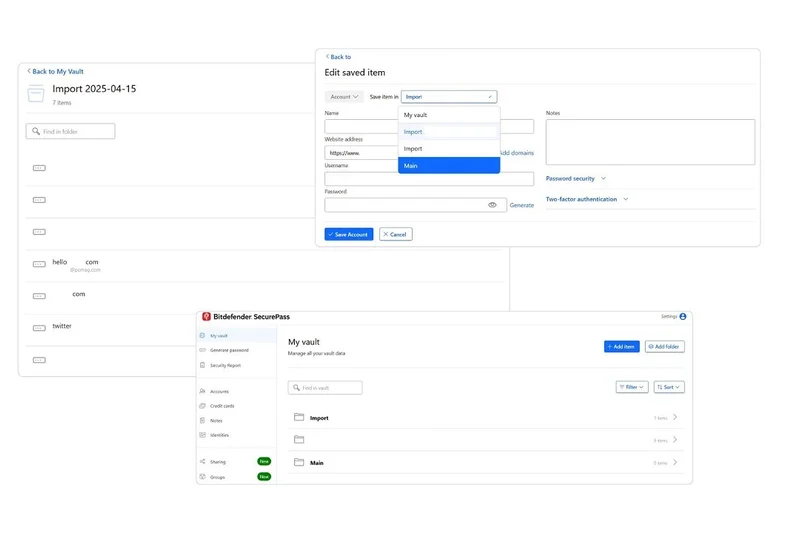Choose My vault in the folder dropdown list
This screenshot has height=533, width=800.
pos(449,115)
